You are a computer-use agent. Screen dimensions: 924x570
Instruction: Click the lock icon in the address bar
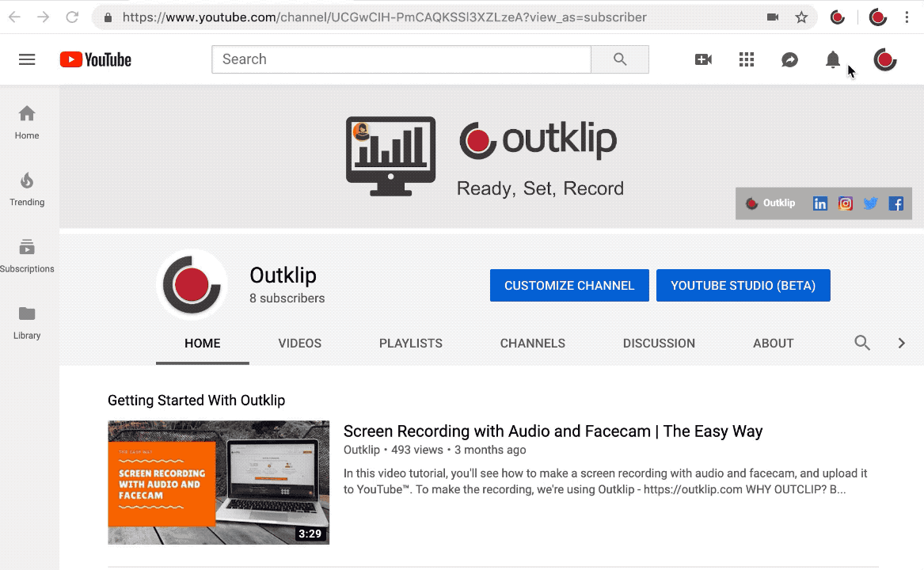click(108, 17)
